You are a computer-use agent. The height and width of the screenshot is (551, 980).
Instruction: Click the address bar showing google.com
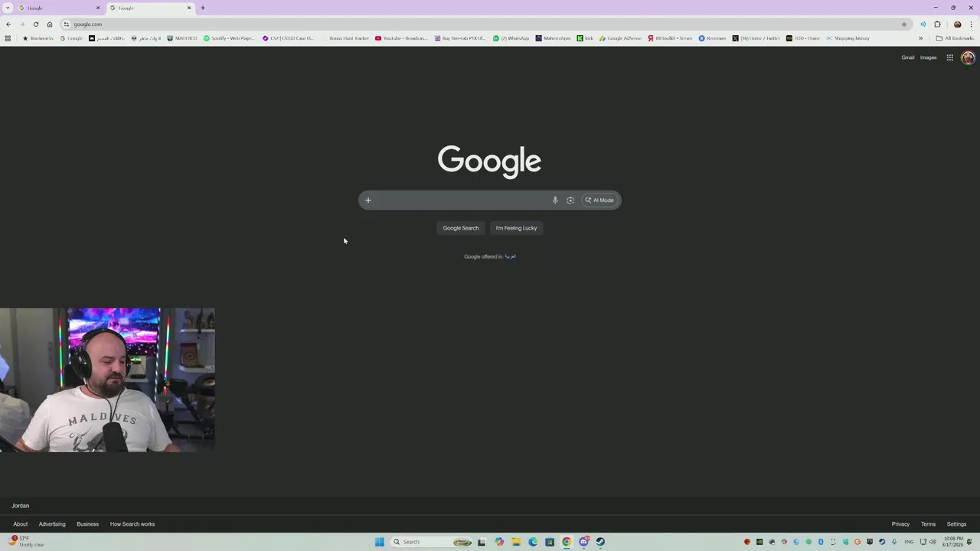click(x=486, y=24)
